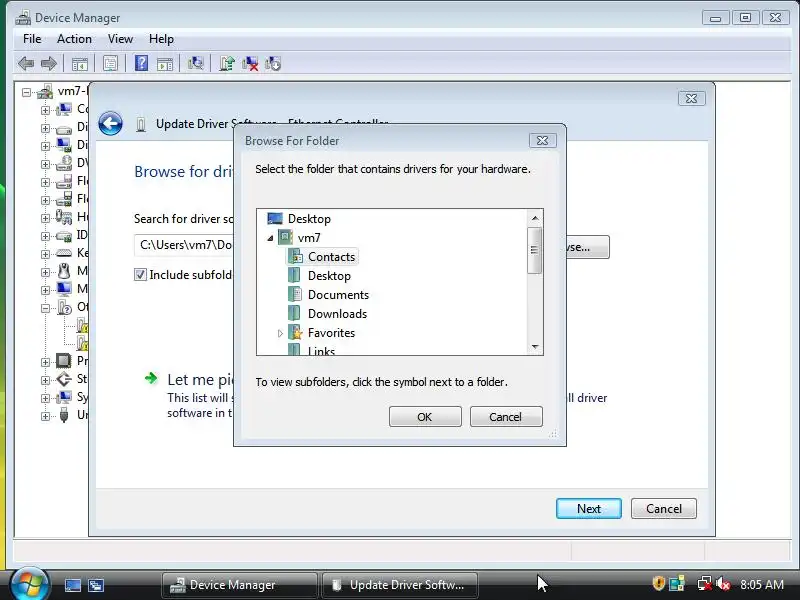Viewport: 800px width, 600px height.
Task: Click the Show/Hide Action Pane toolbar icon
Action: (x=165, y=64)
